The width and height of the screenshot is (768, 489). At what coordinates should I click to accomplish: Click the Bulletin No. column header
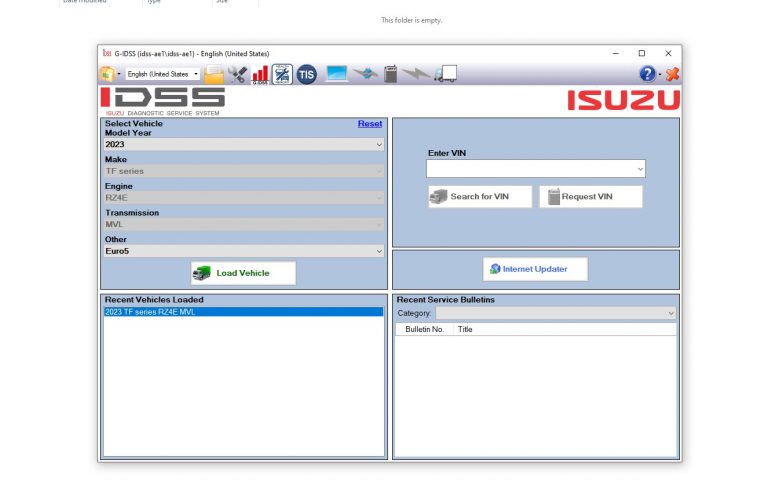[425, 329]
